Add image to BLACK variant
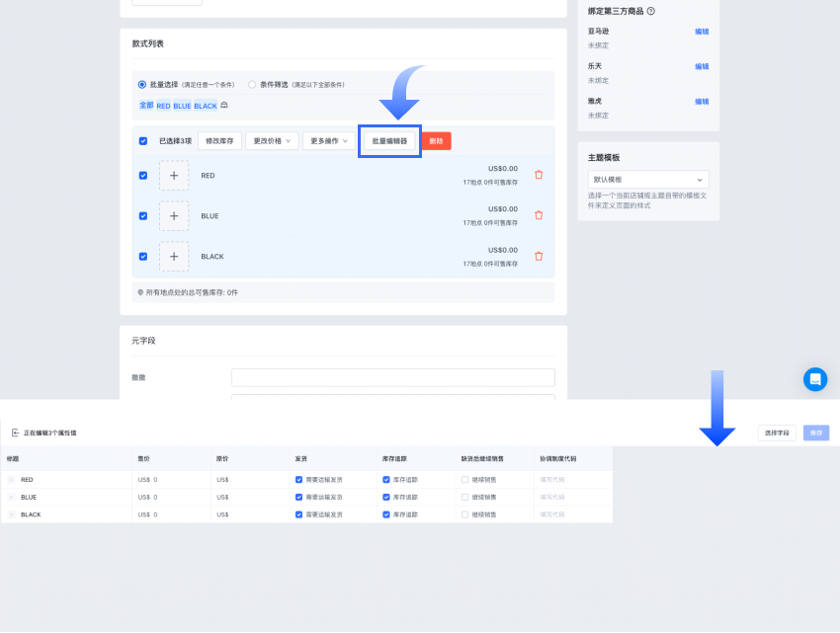Image resolution: width=840 pixels, height=633 pixels. (x=174, y=257)
